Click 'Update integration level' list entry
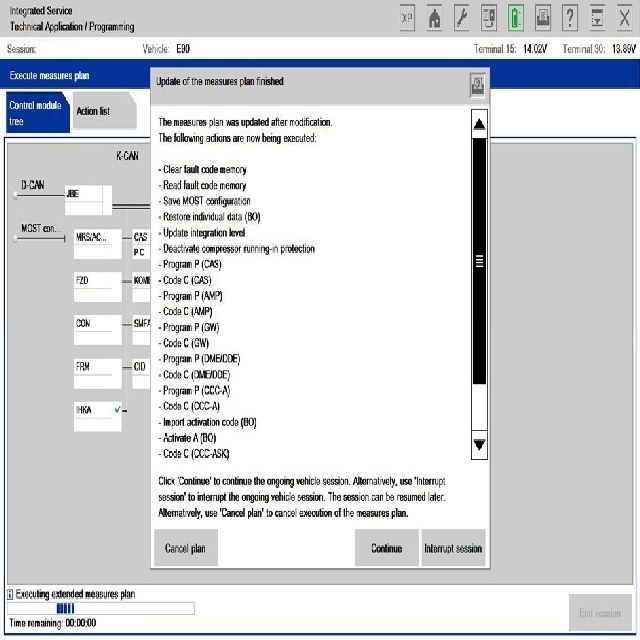Screen dimensions: 640x640 click(x=202, y=233)
